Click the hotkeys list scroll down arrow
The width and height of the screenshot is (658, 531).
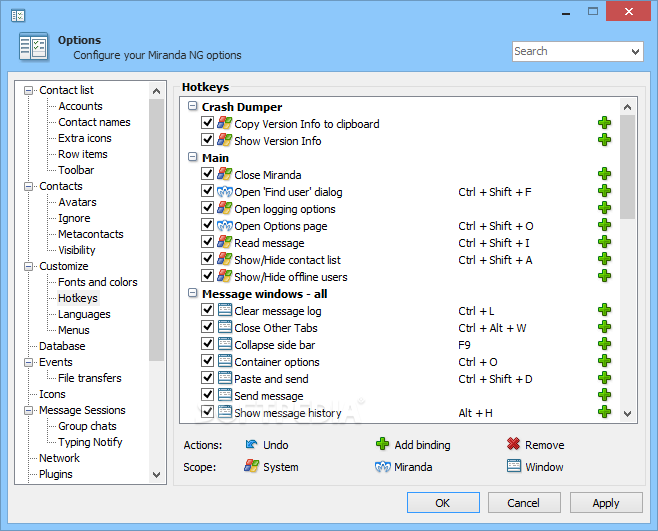pyautogui.click(x=627, y=413)
